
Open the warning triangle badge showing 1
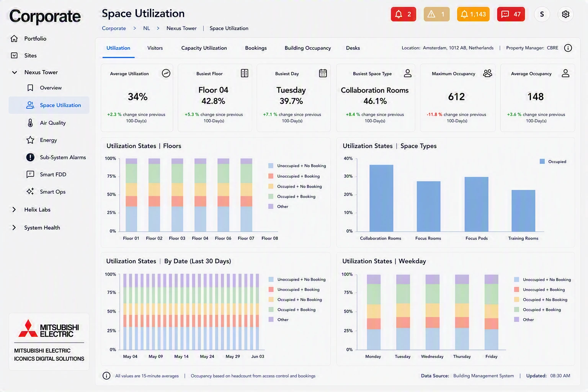pyautogui.click(x=437, y=14)
